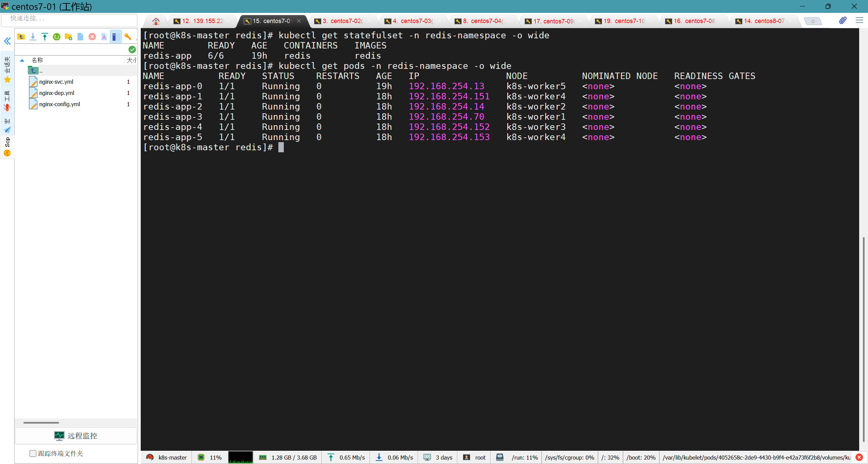Click the green checkmark path confirm button
The width and height of the screenshot is (868, 464).
(x=132, y=50)
